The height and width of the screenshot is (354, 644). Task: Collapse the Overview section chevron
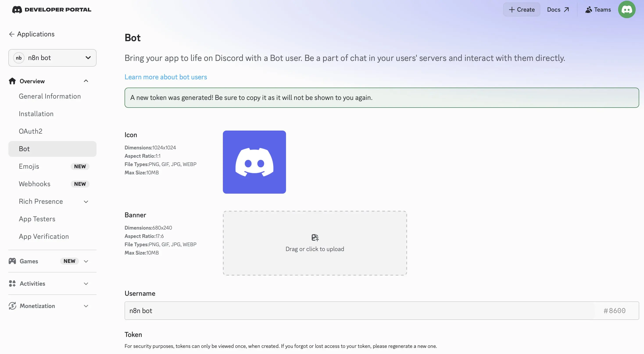tap(86, 81)
